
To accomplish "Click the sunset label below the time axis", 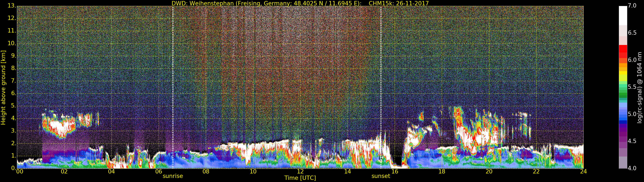I will click(381, 176).
